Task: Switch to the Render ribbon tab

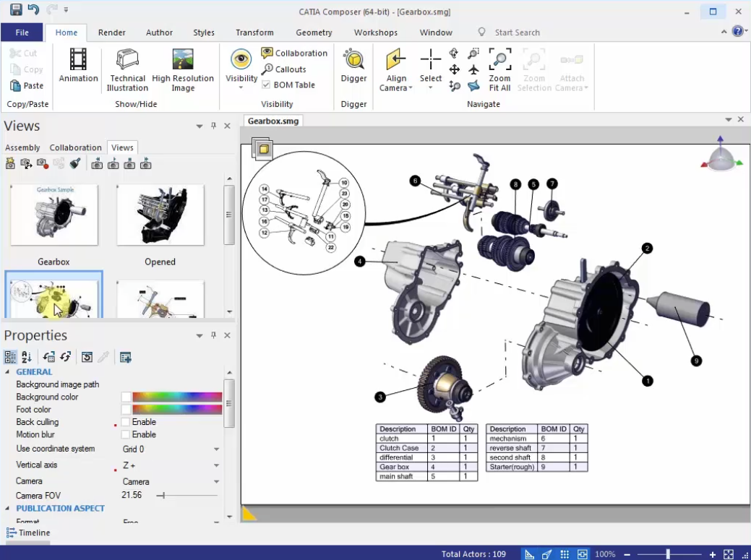Action: click(x=111, y=32)
